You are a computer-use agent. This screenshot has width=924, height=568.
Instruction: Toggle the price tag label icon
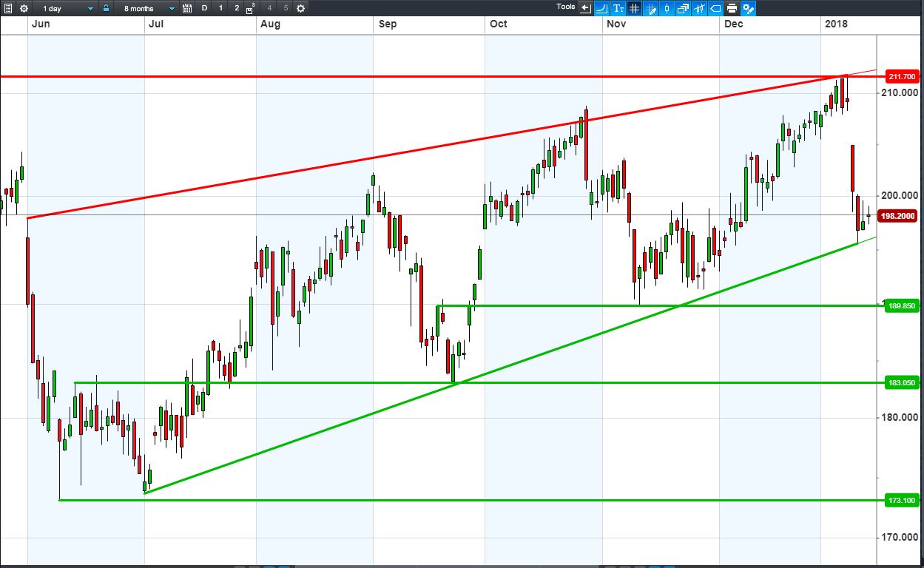click(715, 8)
